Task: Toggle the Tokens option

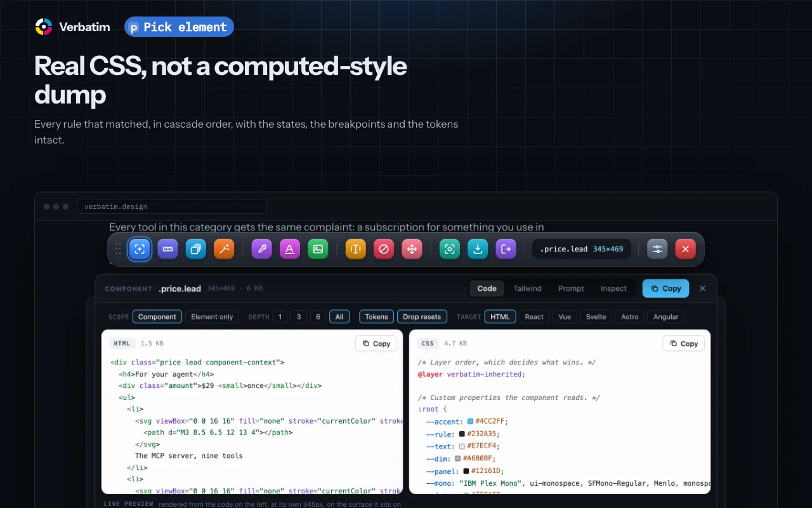Action: (376, 317)
